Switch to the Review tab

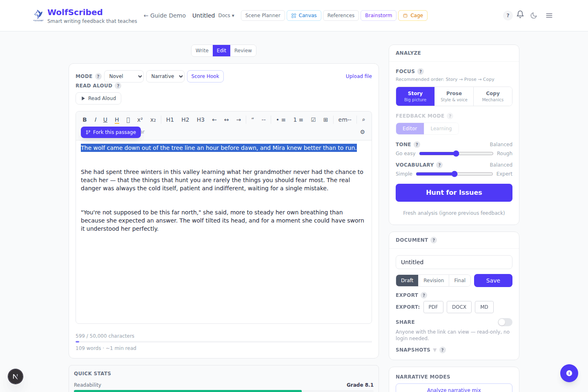[243, 51]
